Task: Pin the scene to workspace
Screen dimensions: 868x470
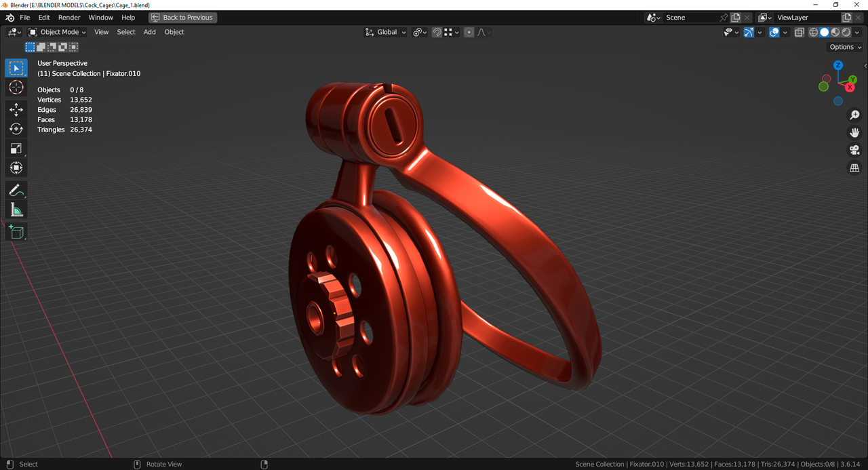Action: click(724, 18)
